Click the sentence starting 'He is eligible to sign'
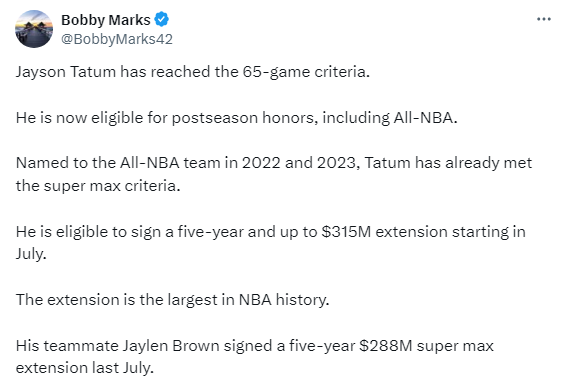Viewport: 566px width, 383px height. tap(270, 232)
